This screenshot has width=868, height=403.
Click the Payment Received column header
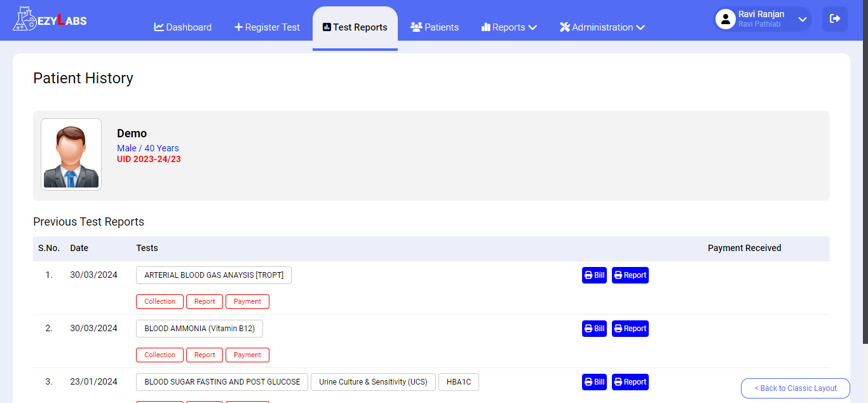(x=745, y=248)
